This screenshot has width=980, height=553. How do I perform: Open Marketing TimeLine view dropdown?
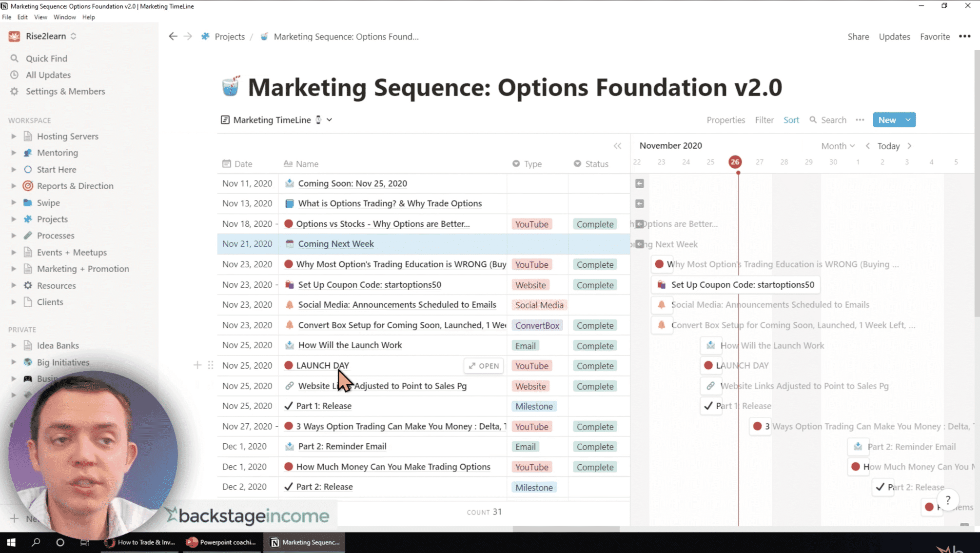276,120
